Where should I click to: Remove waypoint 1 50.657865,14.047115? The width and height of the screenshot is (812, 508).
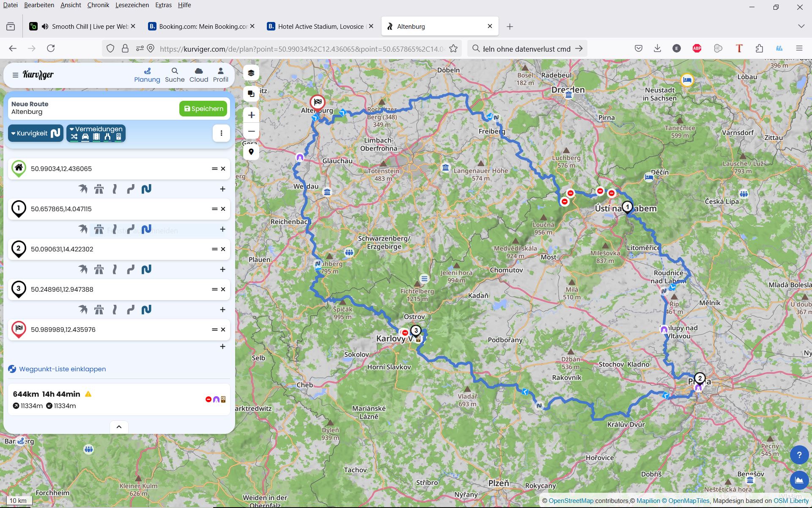(x=223, y=209)
